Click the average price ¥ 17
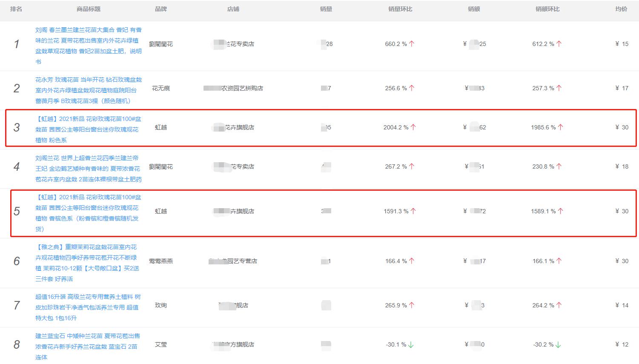The height and width of the screenshot is (364, 639). [622, 88]
